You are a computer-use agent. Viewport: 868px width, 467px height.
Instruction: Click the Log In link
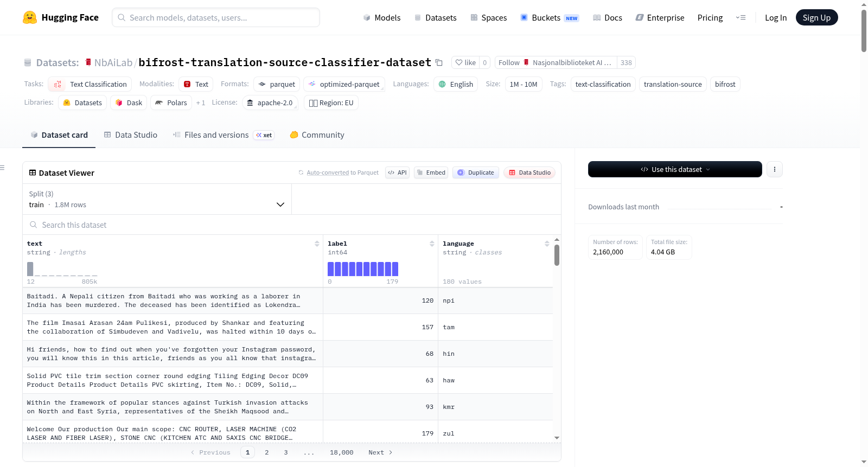click(x=776, y=17)
